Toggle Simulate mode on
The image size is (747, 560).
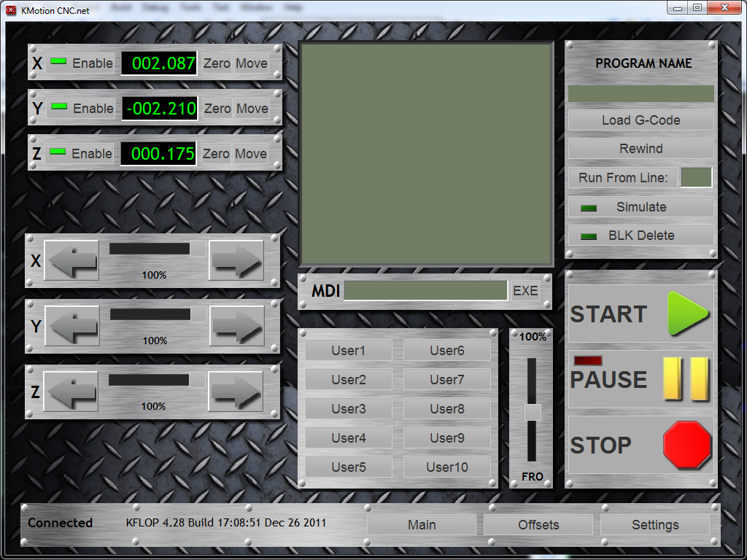640,207
